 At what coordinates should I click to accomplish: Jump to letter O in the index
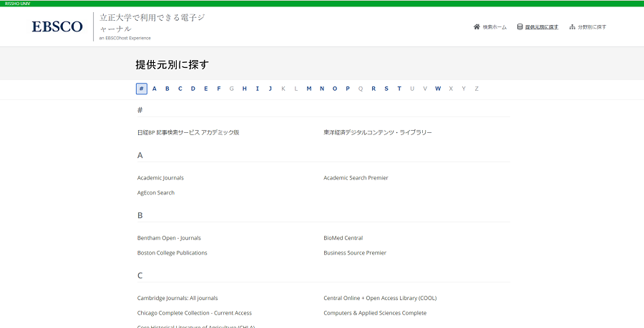click(x=335, y=89)
